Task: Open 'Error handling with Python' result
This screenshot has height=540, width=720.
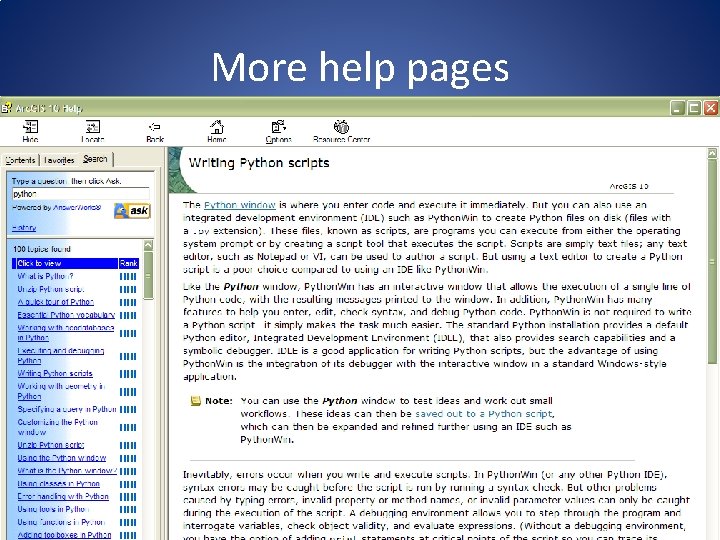Action: (63, 496)
